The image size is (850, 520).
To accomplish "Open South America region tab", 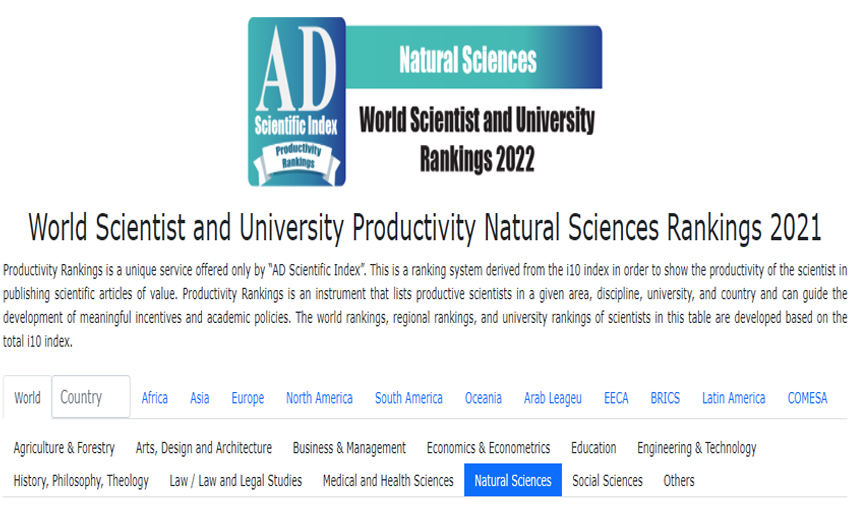I will (x=408, y=398).
